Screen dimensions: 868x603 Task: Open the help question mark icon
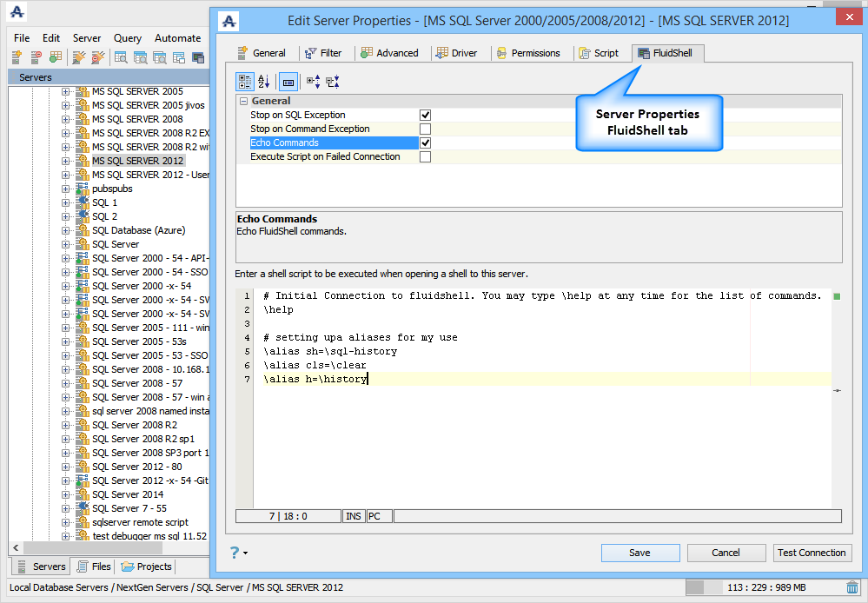click(x=235, y=553)
